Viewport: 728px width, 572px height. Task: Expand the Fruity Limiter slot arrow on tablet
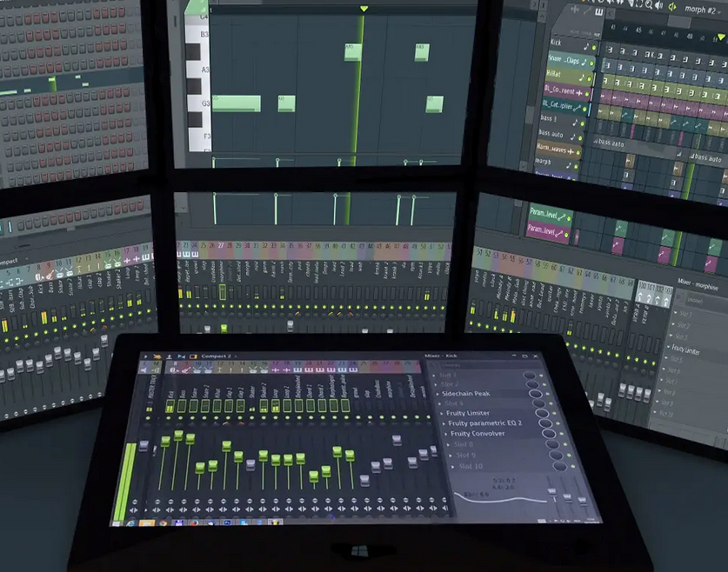point(441,413)
